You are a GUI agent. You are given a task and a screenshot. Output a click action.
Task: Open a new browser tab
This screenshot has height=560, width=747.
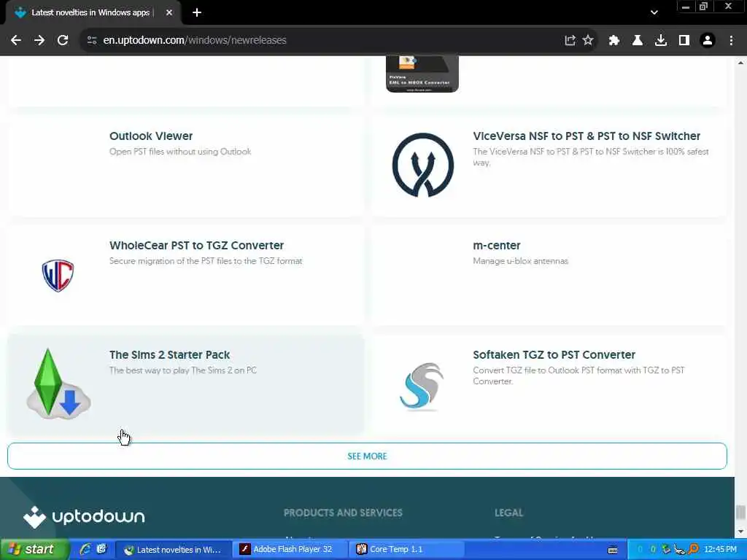tap(197, 13)
